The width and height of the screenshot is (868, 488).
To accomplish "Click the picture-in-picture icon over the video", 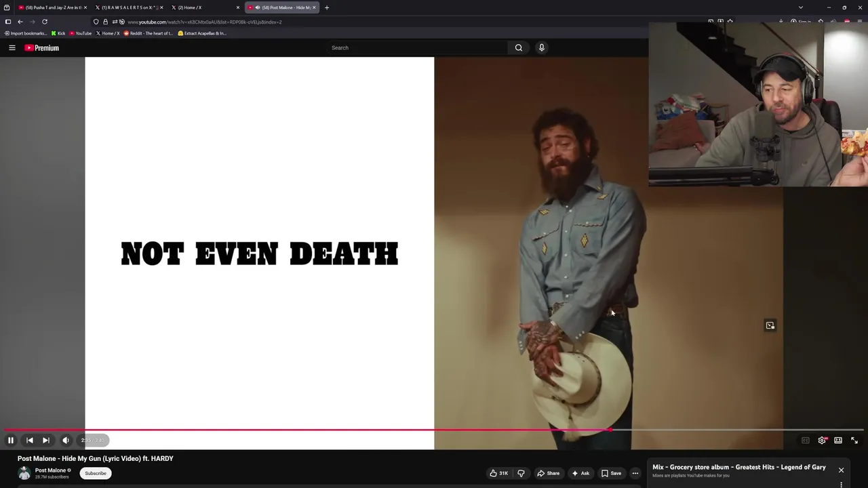I will click(x=770, y=325).
